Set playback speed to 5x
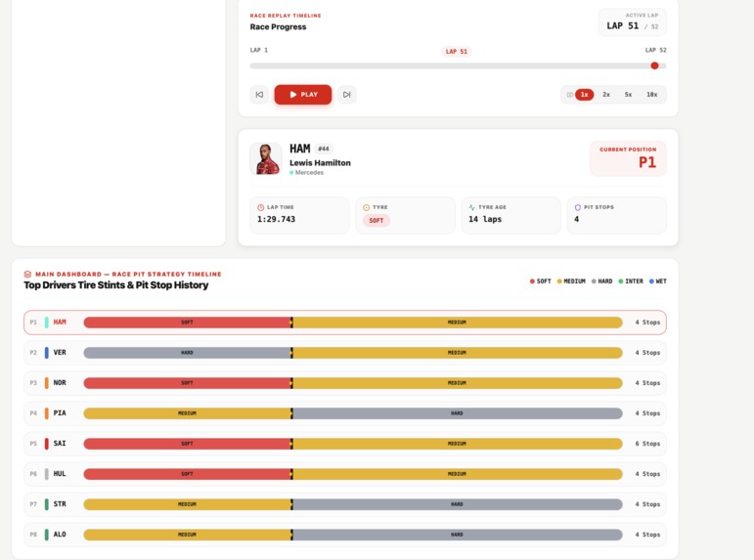 pyautogui.click(x=629, y=95)
